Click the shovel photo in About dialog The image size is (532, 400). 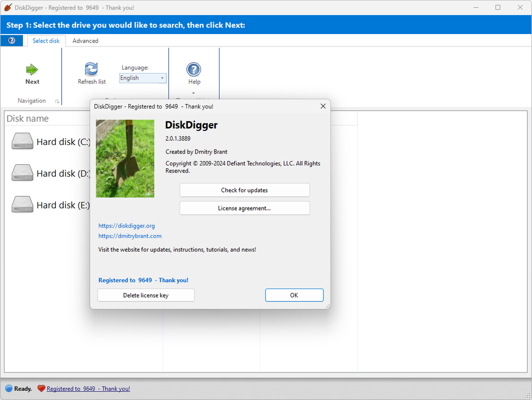(x=125, y=158)
